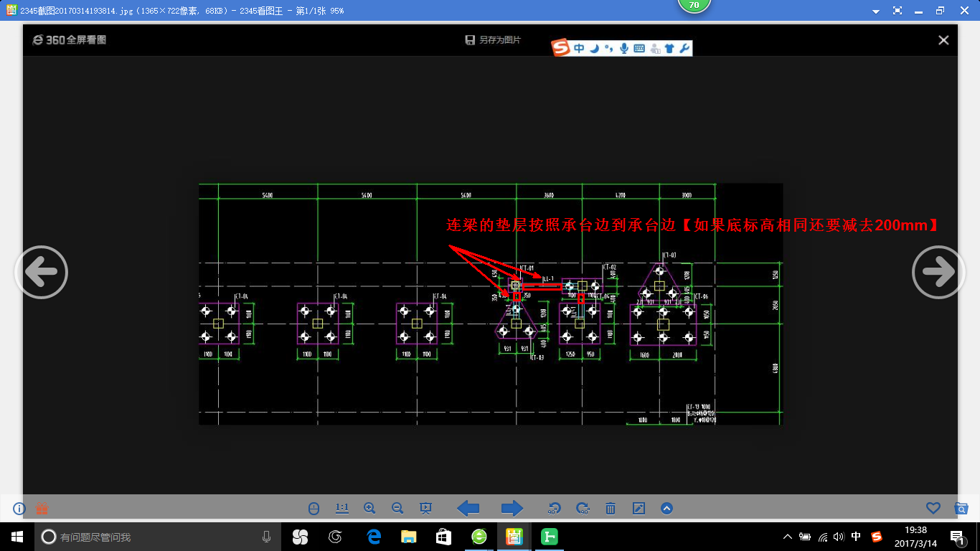Enter fullscreen mode from title bar

pyautogui.click(x=897, y=11)
